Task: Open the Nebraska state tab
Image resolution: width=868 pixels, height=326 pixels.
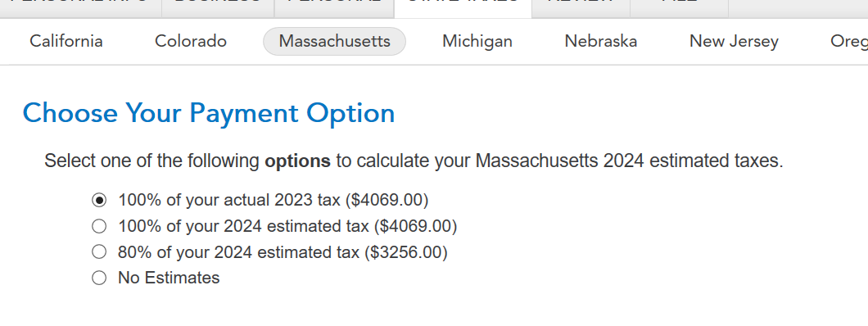Action: tap(600, 42)
